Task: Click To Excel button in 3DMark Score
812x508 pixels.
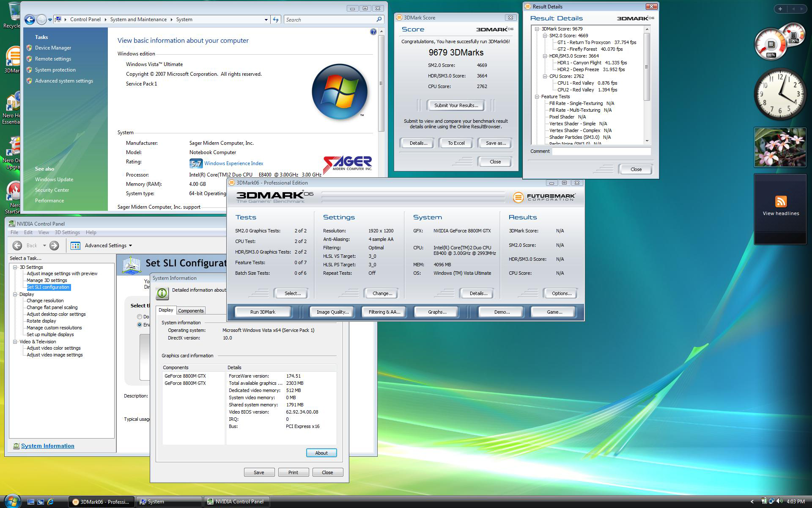Action: tap(456, 143)
